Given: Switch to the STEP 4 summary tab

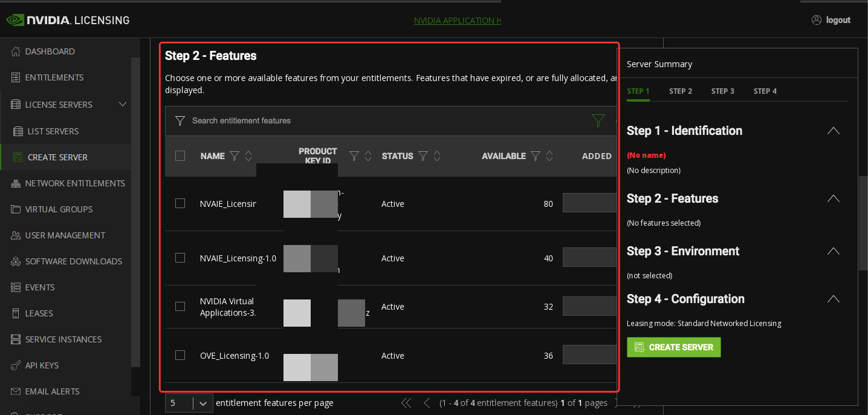Looking at the screenshot, I should (x=765, y=91).
